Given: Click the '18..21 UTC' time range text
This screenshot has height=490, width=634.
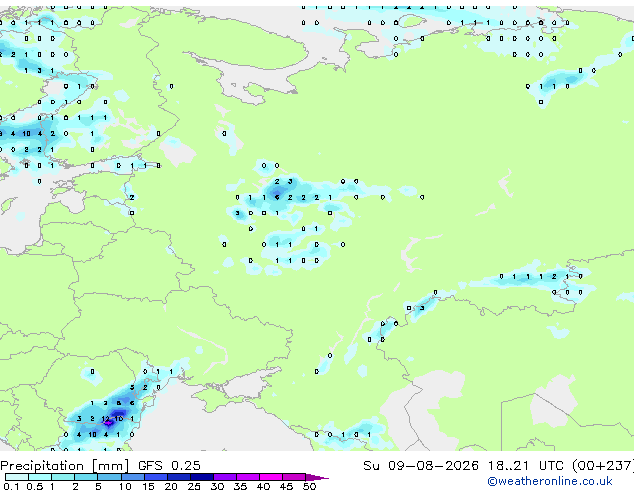Looking at the screenshot, I should click(x=525, y=466).
